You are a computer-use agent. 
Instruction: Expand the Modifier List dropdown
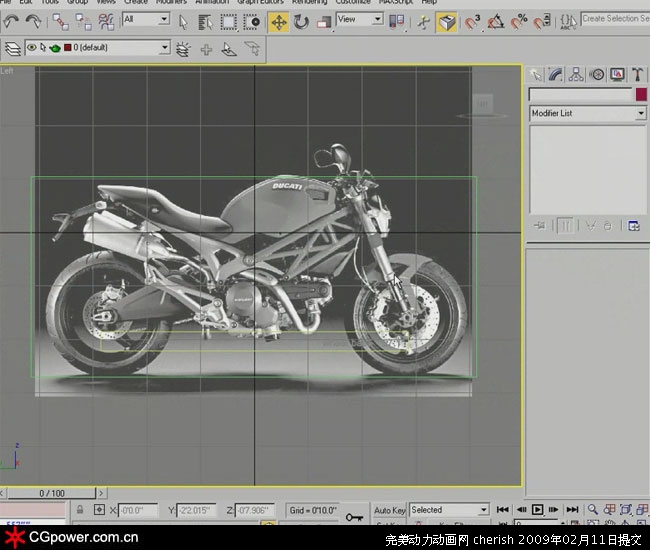point(588,113)
